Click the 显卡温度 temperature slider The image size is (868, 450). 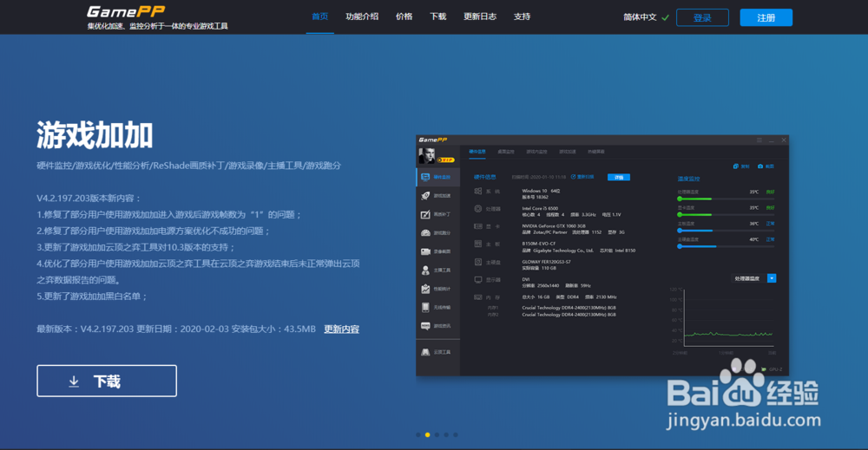click(726, 214)
